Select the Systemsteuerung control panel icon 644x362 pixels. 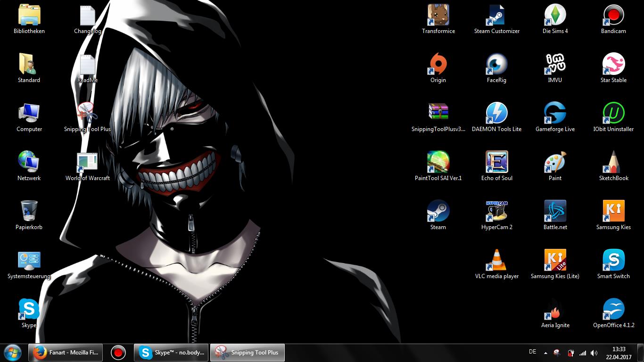pos(29,264)
